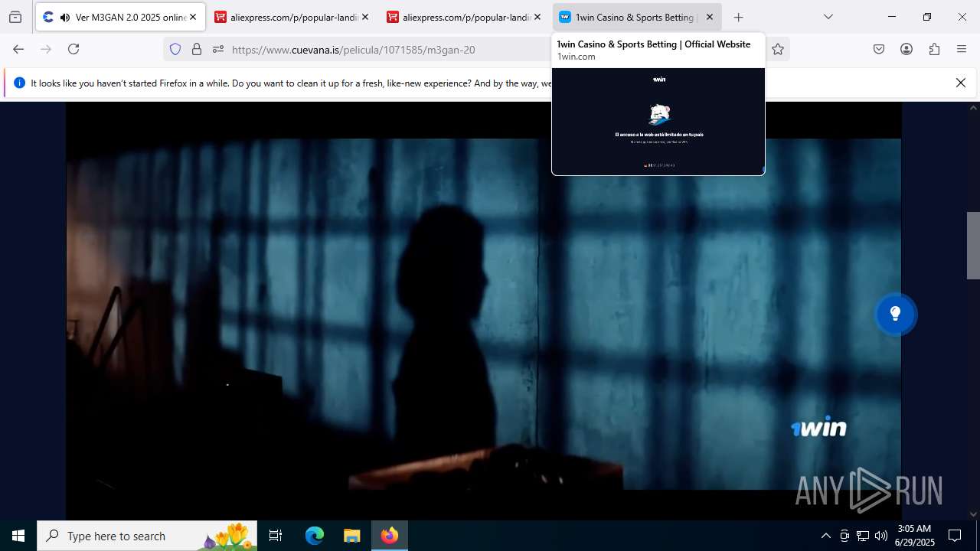Minimize the Firefox window
980x551 pixels.
(892, 17)
